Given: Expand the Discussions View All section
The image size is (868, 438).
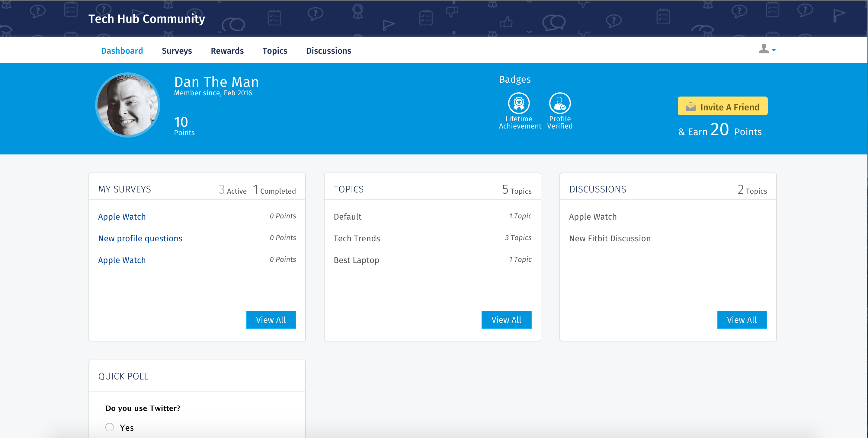Looking at the screenshot, I should 741,319.
